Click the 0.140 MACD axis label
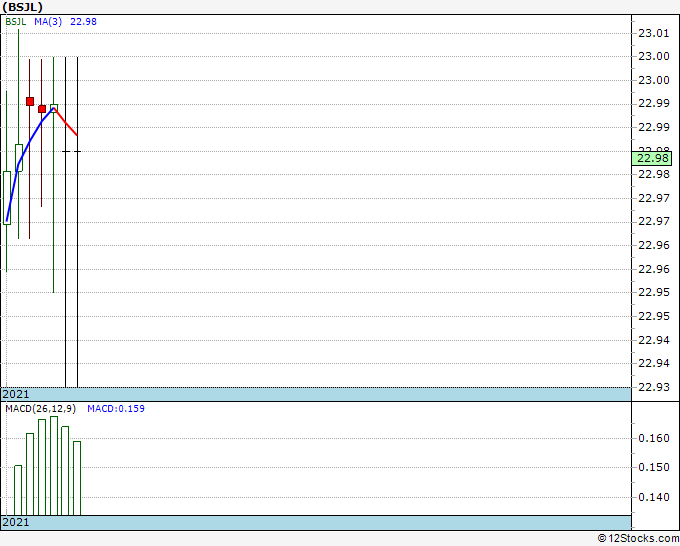680x546 pixels. click(654, 497)
